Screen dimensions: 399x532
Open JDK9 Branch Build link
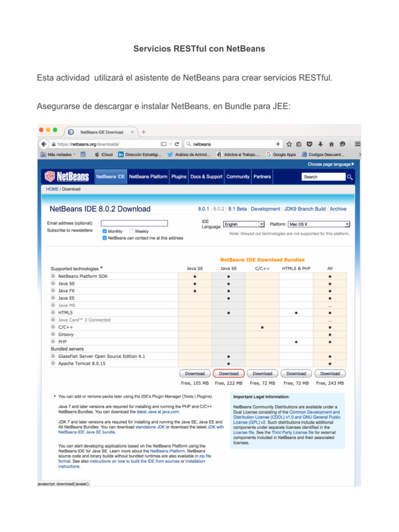click(x=304, y=209)
